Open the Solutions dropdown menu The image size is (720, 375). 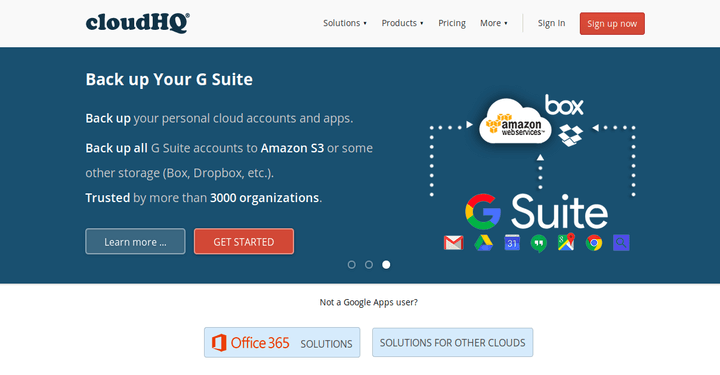(x=345, y=23)
